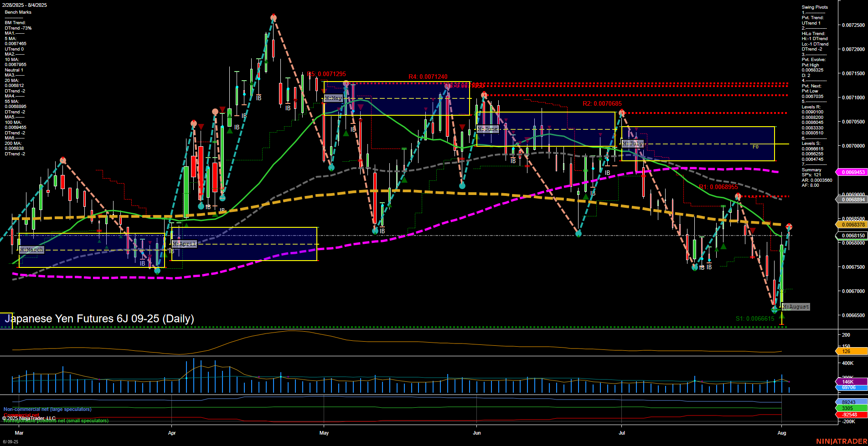This screenshot has width=868, height=446.
Task: Open the 6J 09-25 tab at bottom left
Action: (10, 441)
